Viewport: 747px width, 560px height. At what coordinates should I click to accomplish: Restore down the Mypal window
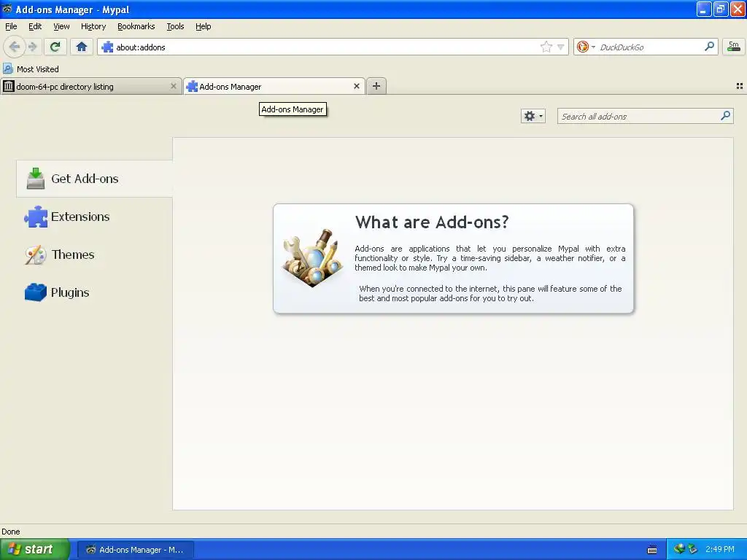721,9
